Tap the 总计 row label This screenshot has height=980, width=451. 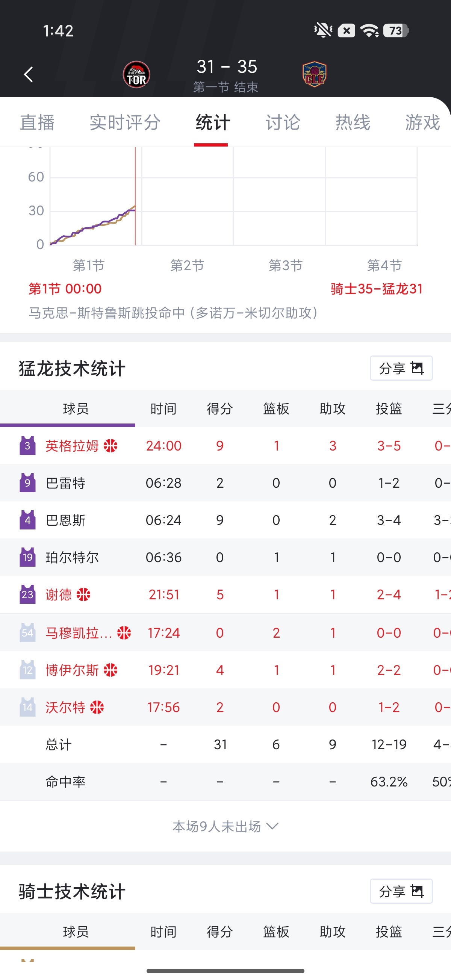point(59,744)
